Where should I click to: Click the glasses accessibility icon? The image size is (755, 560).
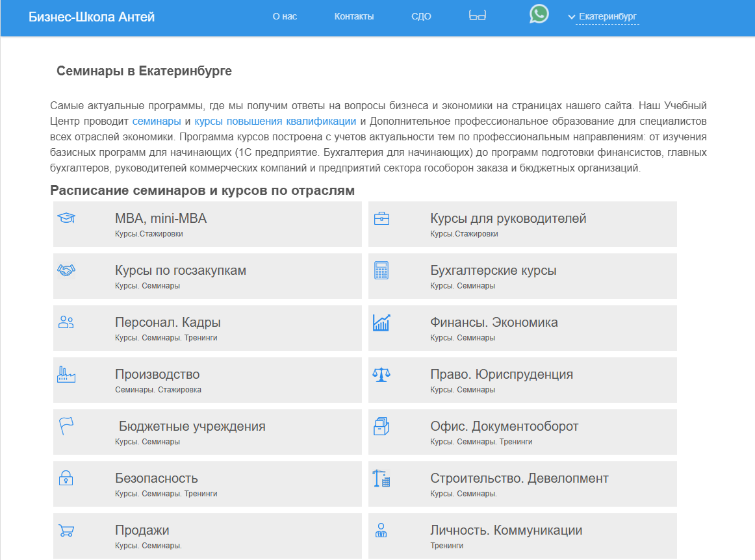pyautogui.click(x=478, y=16)
